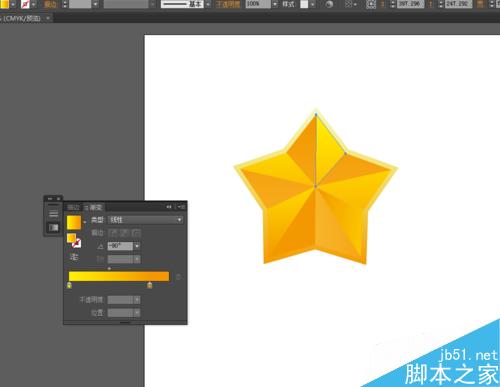This screenshot has width=500, height=387.
Task: Select the stroke (none) box in gradient panel
Action: [x=77, y=243]
